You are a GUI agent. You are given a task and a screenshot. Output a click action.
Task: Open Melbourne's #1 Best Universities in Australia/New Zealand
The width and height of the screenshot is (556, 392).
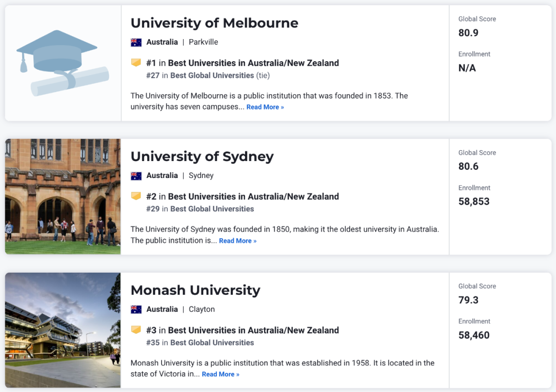(242, 63)
